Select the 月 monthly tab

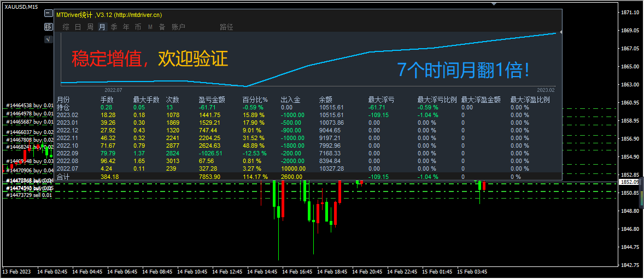pyautogui.click(x=102, y=27)
